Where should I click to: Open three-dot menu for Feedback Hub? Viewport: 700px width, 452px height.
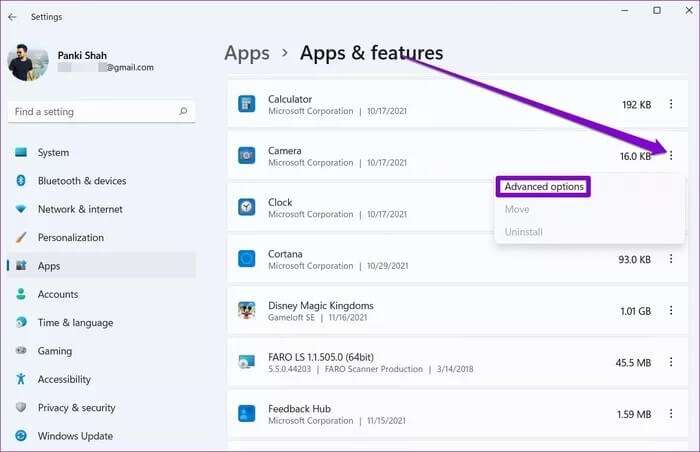tap(671, 414)
